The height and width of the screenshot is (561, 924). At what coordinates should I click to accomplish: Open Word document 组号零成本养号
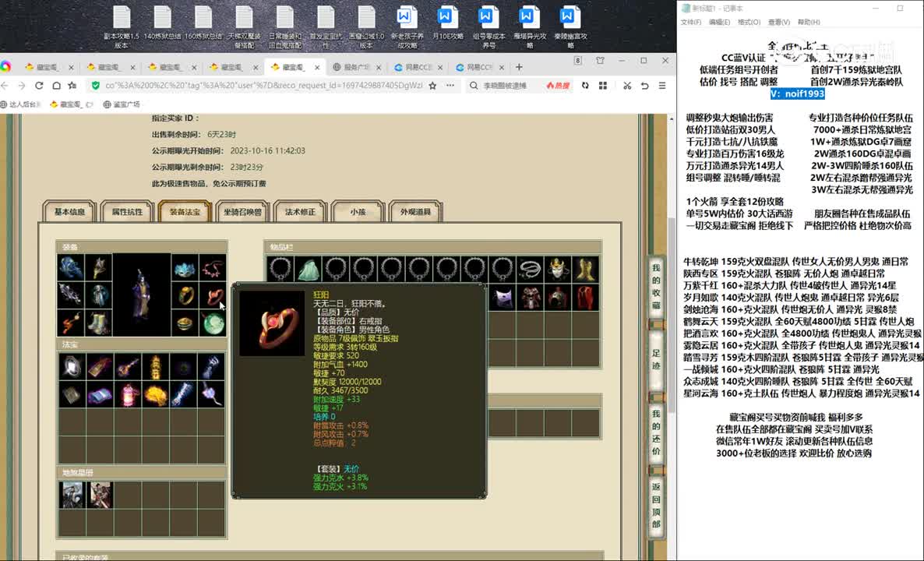488,27
